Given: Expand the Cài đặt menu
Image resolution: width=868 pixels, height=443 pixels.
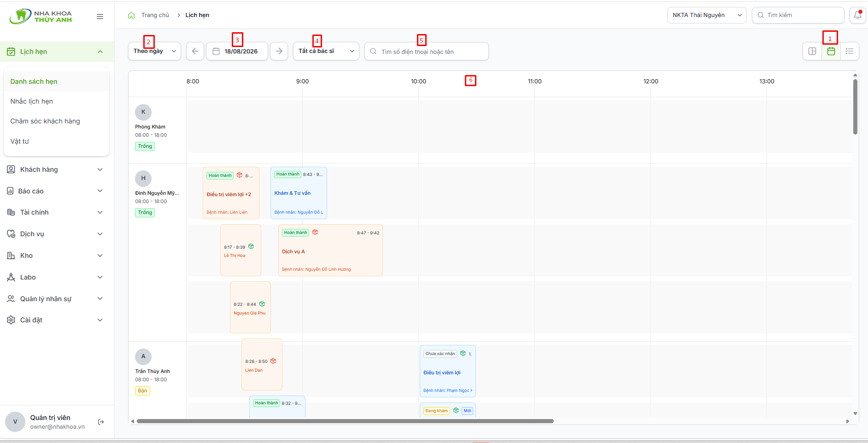Looking at the screenshot, I should pyautogui.click(x=57, y=320).
